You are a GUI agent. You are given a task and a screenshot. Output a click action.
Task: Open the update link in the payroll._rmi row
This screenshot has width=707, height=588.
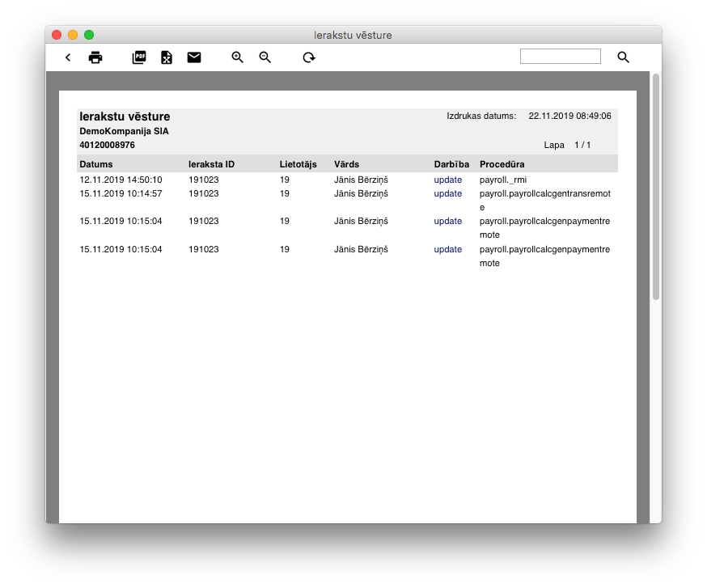coord(447,180)
